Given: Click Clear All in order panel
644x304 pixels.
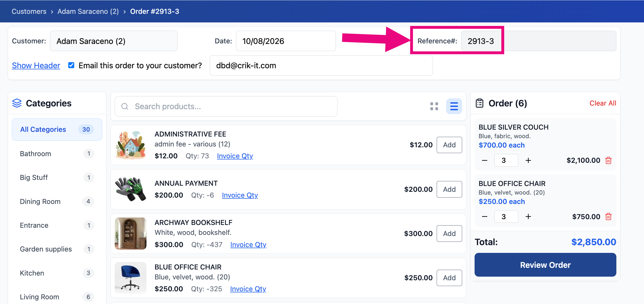Looking at the screenshot, I should tap(603, 103).
